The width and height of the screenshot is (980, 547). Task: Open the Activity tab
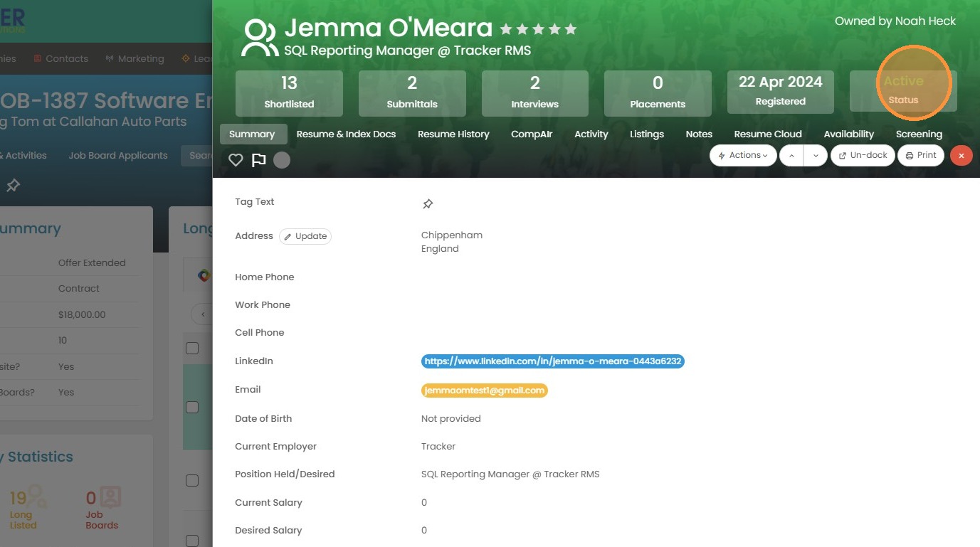(x=591, y=134)
